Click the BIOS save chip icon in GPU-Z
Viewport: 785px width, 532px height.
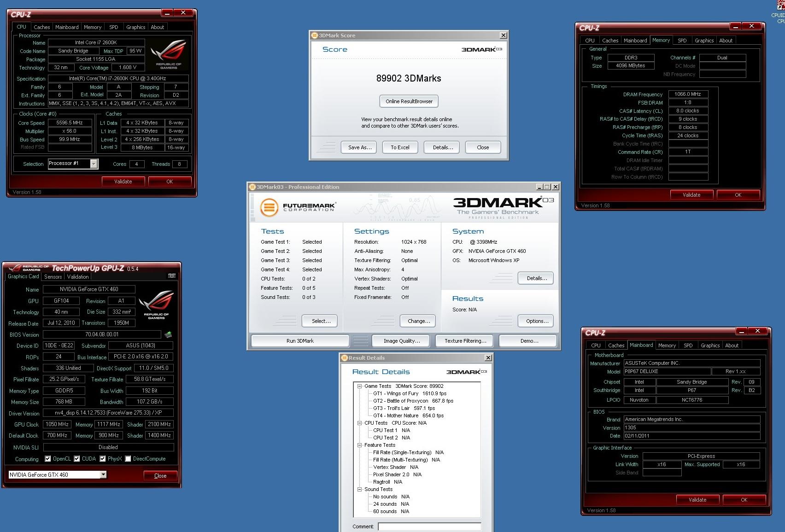coord(168,334)
